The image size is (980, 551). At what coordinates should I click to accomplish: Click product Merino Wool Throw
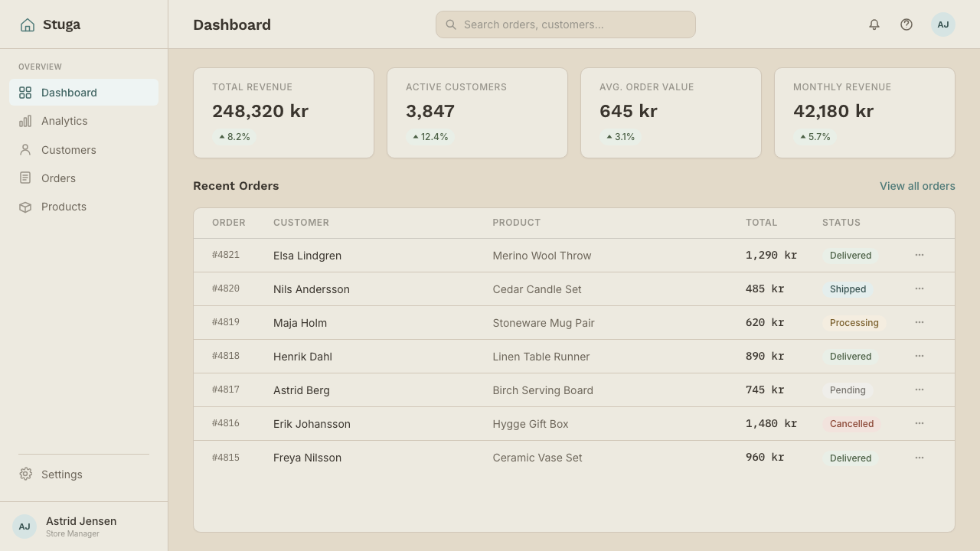pos(542,256)
